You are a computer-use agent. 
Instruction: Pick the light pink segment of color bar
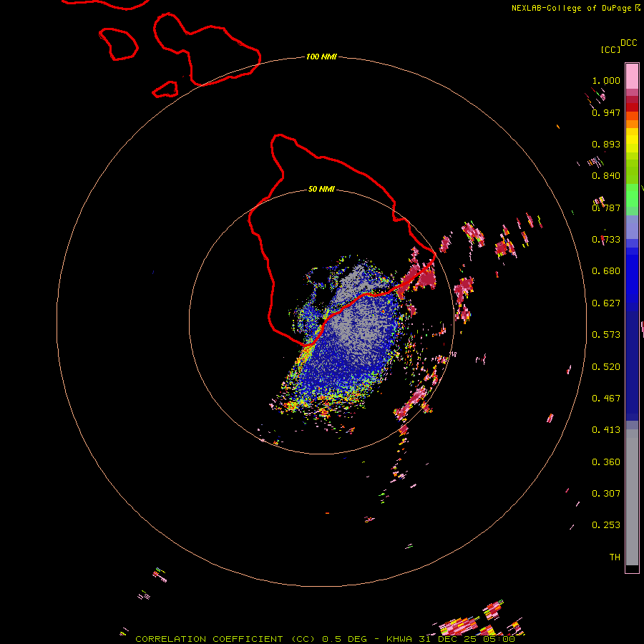tap(632, 76)
